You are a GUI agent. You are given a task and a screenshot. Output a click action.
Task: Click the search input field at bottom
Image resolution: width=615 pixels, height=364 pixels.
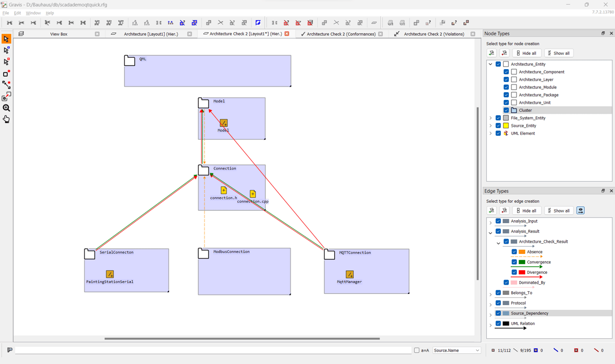tap(213, 351)
